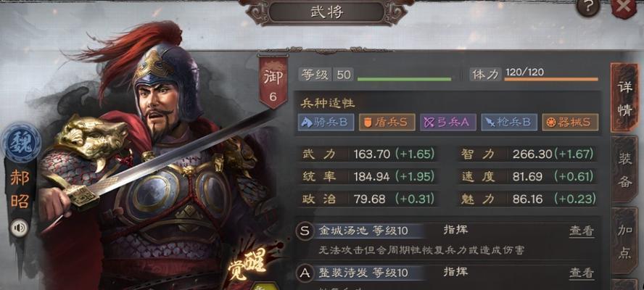The height and width of the screenshot is (290, 644).
Task: Close the 武将 panel with red X
Action: pyautogui.click(x=624, y=7)
